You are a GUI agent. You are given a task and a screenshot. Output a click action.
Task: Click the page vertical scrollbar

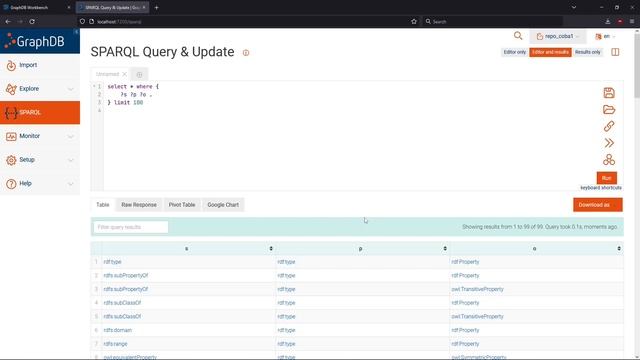637,65
